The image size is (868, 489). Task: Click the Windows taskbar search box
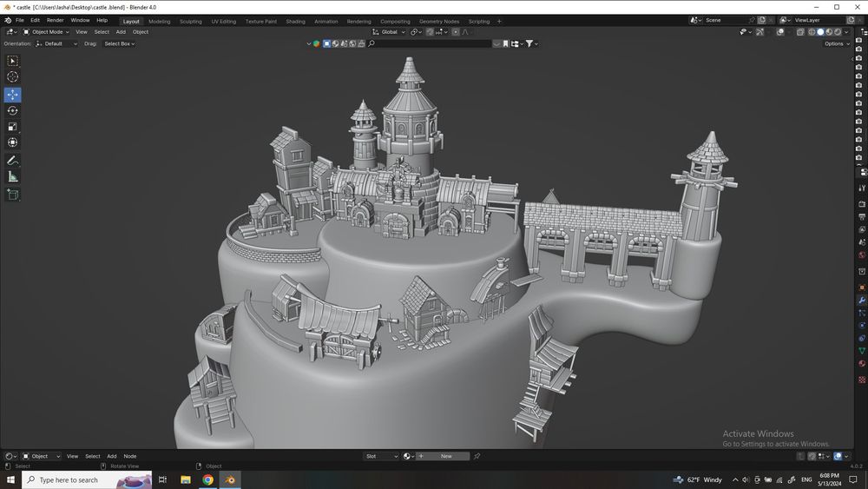(x=87, y=479)
